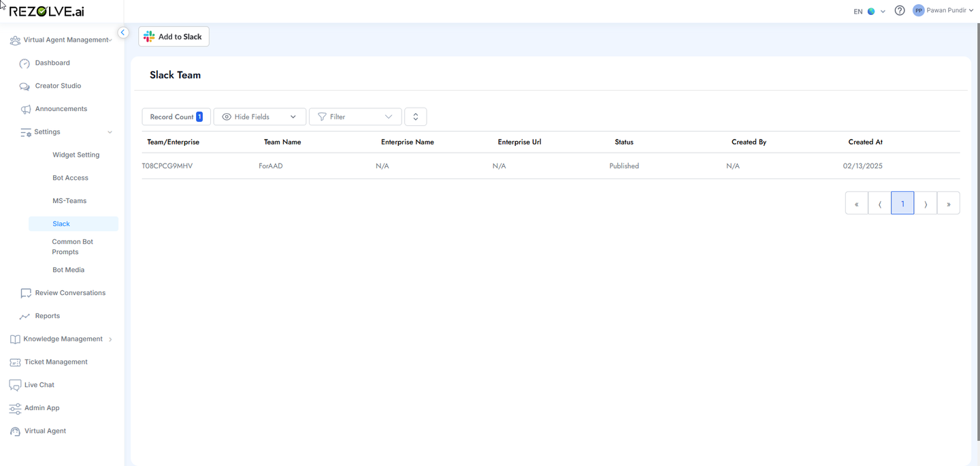Select the Slack settings item

click(73, 223)
